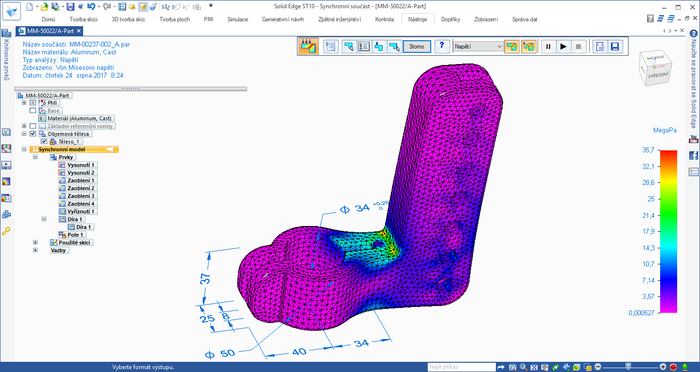Image resolution: width=700 pixels, height=372 pixels.
Task: Click the Storno button
Action: pos(417,46)
